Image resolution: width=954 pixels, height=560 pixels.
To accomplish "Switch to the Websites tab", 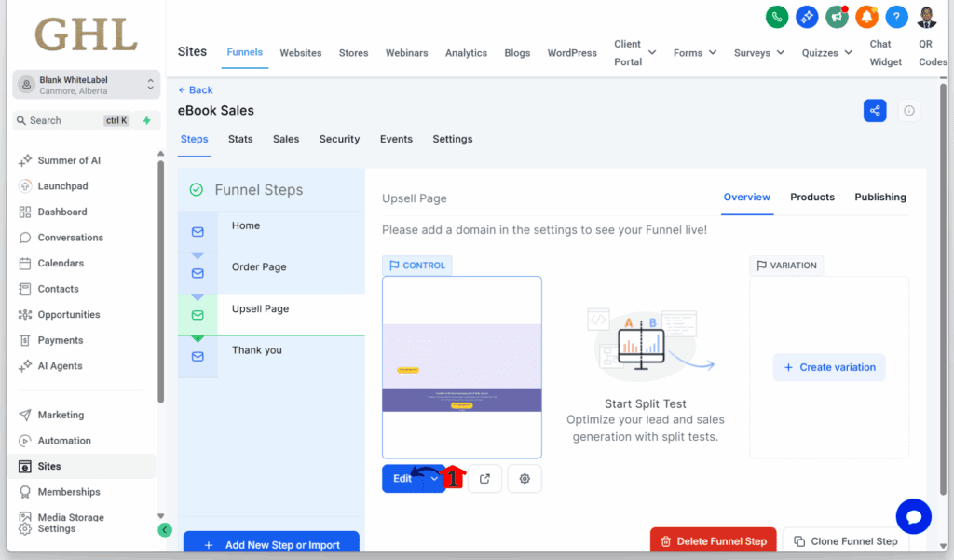I will tap(301, 53).
